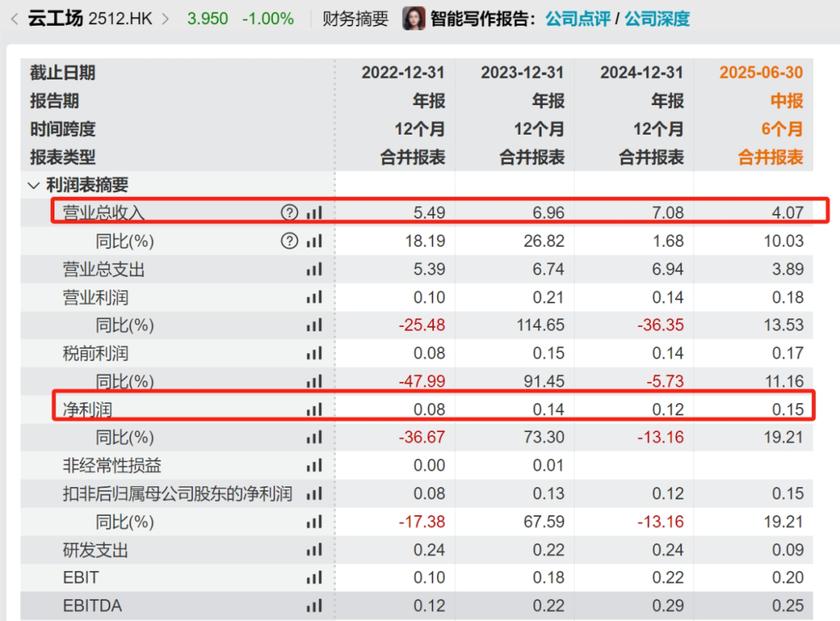Click the EBIT row chart icon
This screenshot has width=840, height=621.
(x=313, y=577)
